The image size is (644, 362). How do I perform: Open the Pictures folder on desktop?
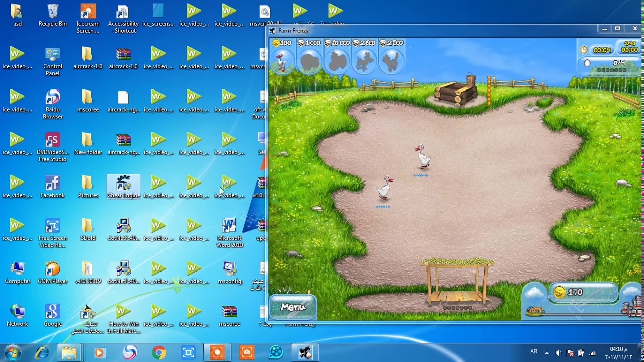pos(88,187)
